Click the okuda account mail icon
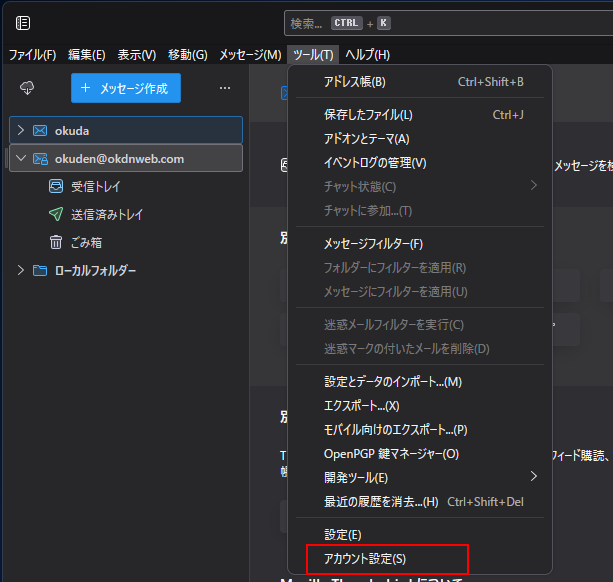This screenshot has height=582, width=613. tap(40, 130)
